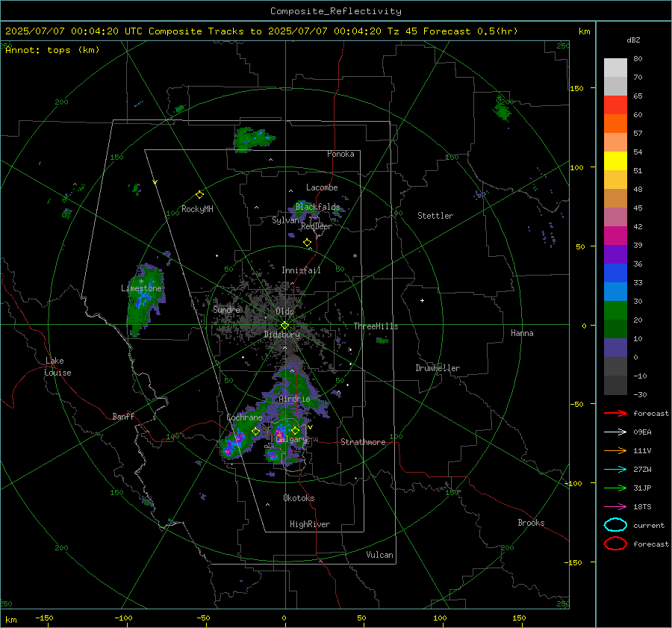The width and height of the screenshot is (672, 628).
Task: Pick the yellow 51-54 dBZ color swatch
Action: 615,161
